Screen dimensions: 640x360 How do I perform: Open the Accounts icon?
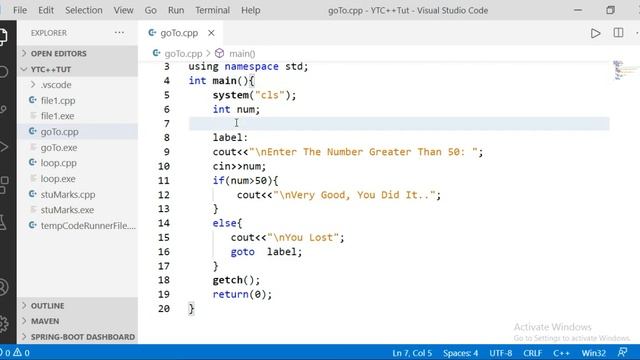3,287
